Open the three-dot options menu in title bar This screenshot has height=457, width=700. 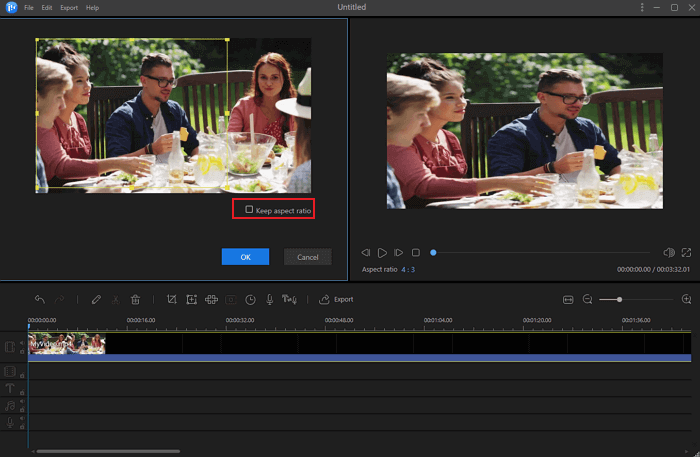pyautogui.click(x=642, y=7)
